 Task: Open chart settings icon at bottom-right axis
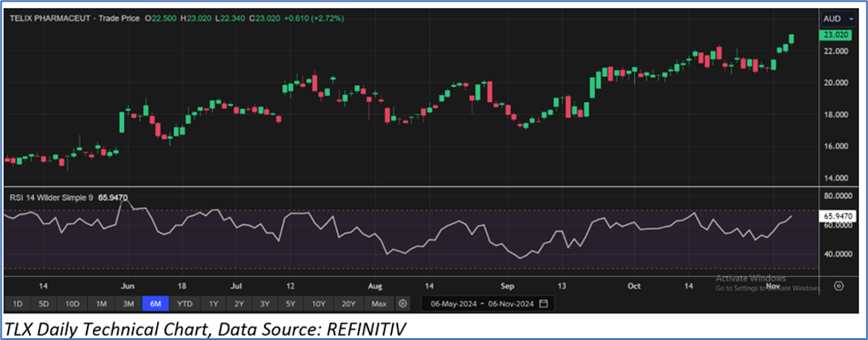click(x=840, y=286)
